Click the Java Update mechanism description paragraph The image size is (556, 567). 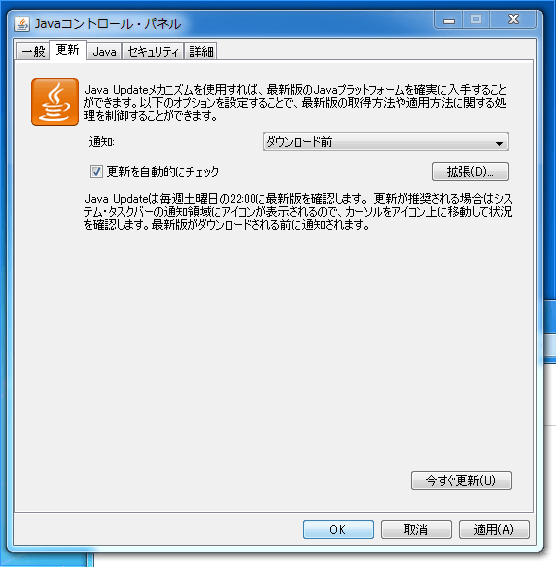pos(295,103)
